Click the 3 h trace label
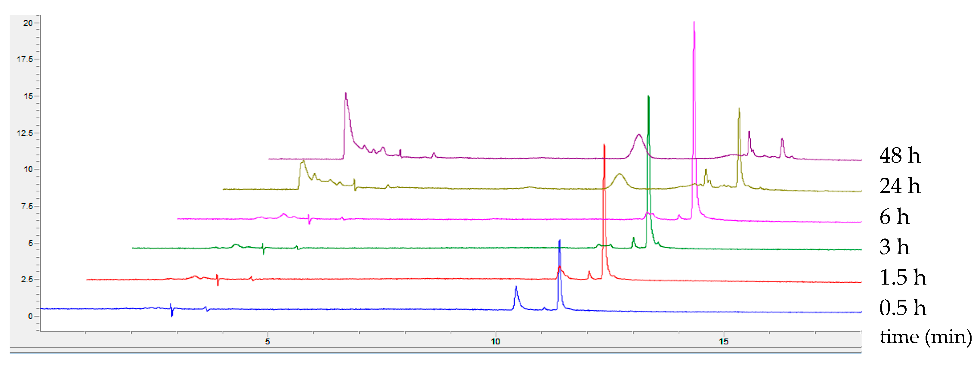This screenshot has height=368, width=980. (x=894, y=247)
